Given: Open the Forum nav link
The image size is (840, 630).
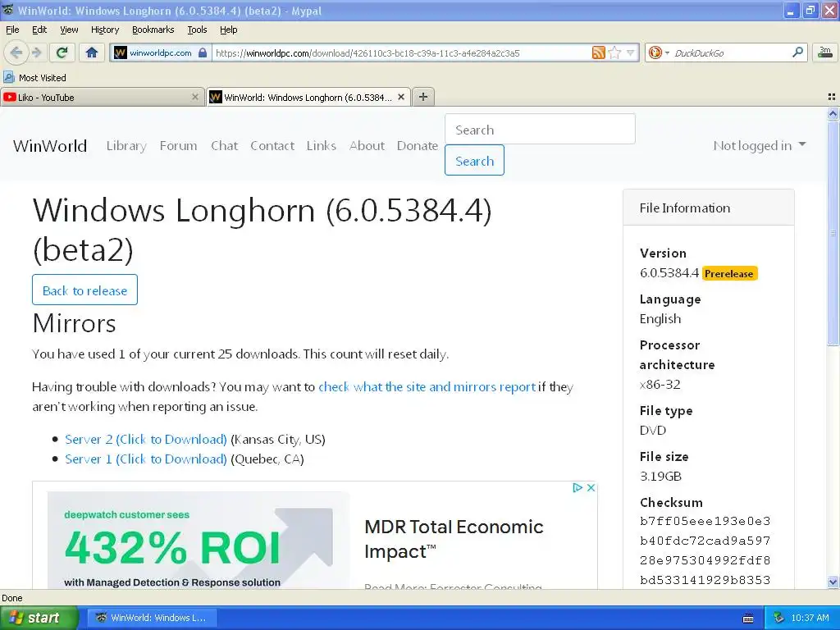Looking at the screenshot, I should [x=178, y=146].
